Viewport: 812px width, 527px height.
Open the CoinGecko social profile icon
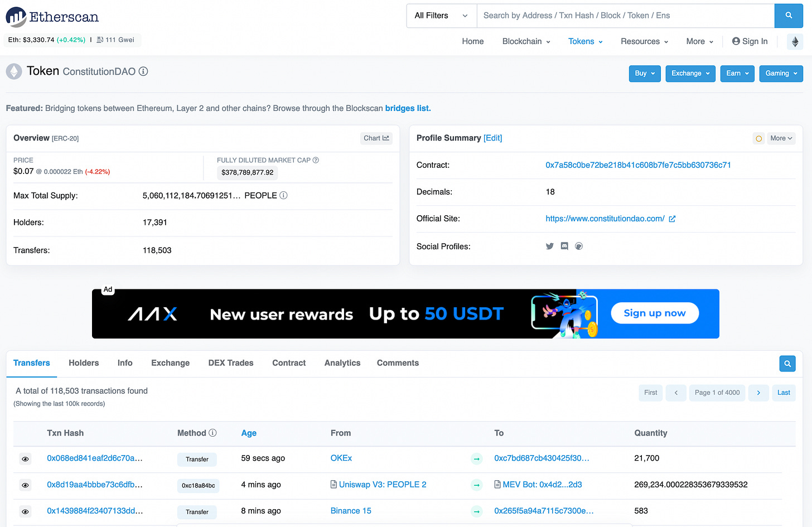(x=579, y=246)
